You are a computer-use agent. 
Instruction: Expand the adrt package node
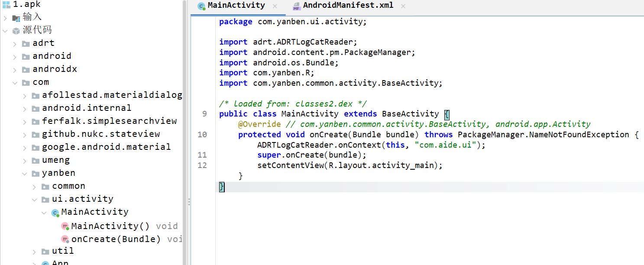pyautogui.click(x=15, y=43)
